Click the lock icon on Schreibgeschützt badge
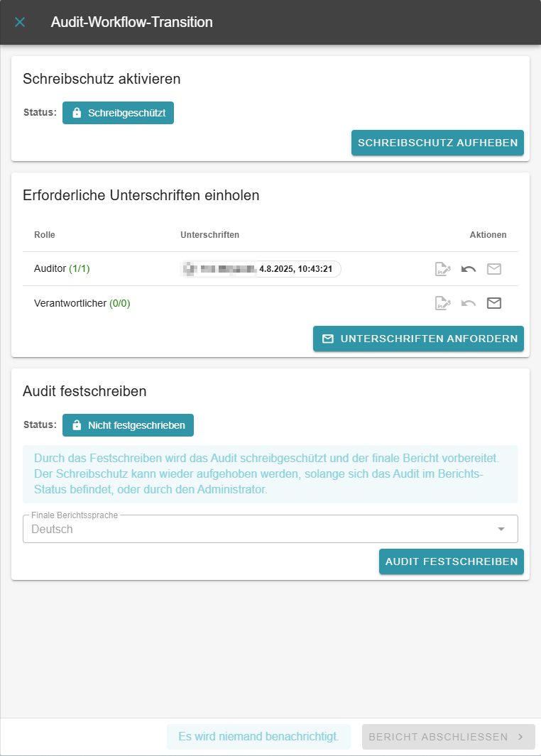The image size is (541, 756). tap(77, 113)
